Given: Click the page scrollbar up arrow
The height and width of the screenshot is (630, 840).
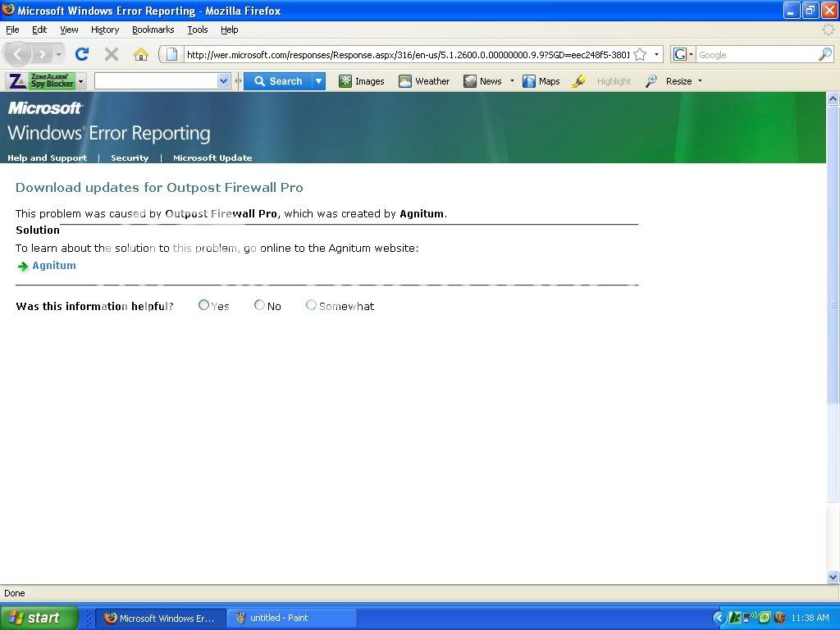Looking at the screenshot, I should coord(833,98).
